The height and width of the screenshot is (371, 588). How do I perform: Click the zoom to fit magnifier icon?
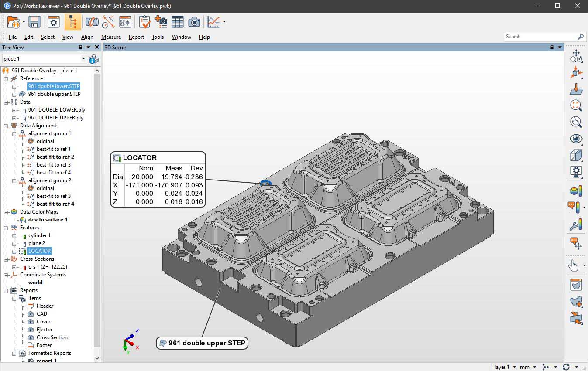pos(576,106)
